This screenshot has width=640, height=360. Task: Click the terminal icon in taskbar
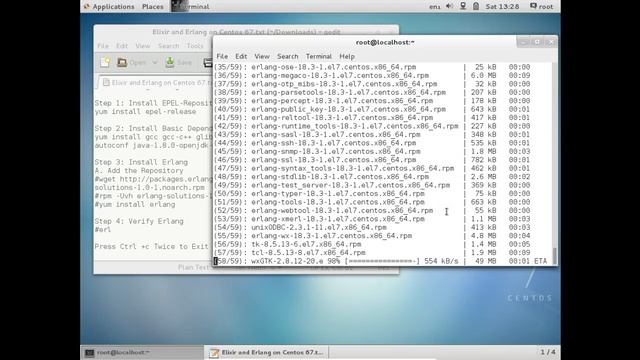(89, 353)
